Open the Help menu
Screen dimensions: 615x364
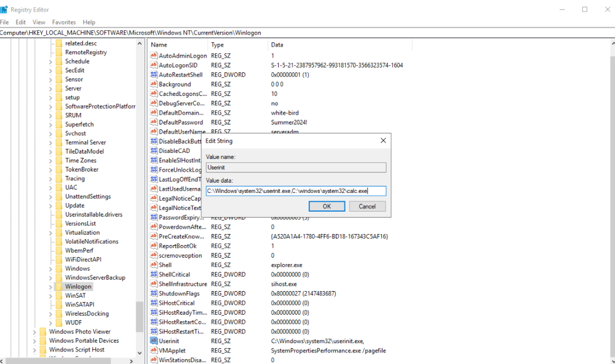(89, 22)
